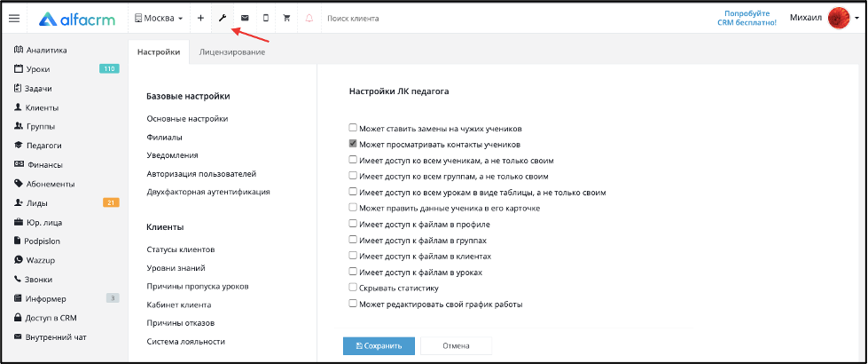The height and width of the screenshot is (364, 868).
Task: Expand the Михаил user menu
Action: 825,19
